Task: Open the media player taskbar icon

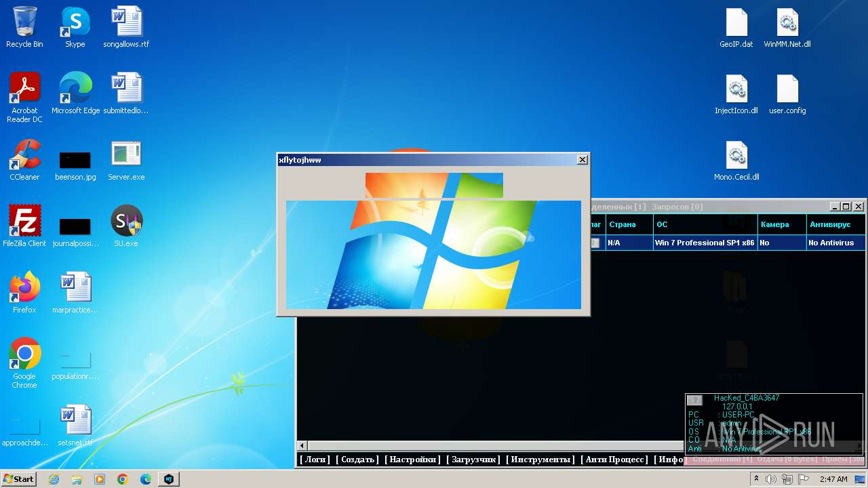Action: pos(100,479)
